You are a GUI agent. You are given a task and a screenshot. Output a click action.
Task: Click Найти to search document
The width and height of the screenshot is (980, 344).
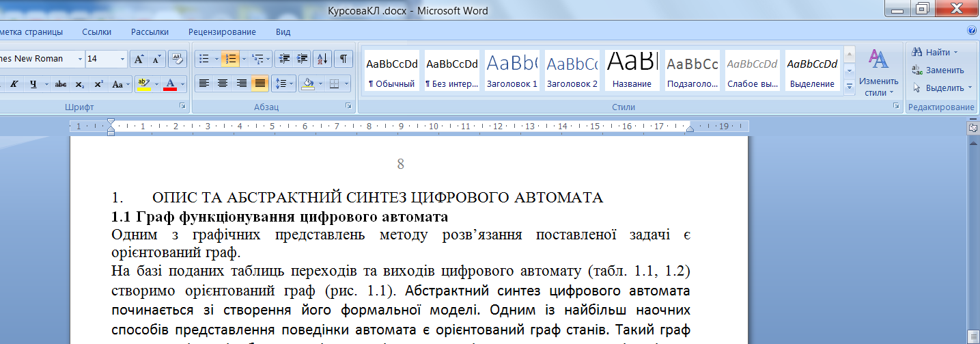(934, 52)
